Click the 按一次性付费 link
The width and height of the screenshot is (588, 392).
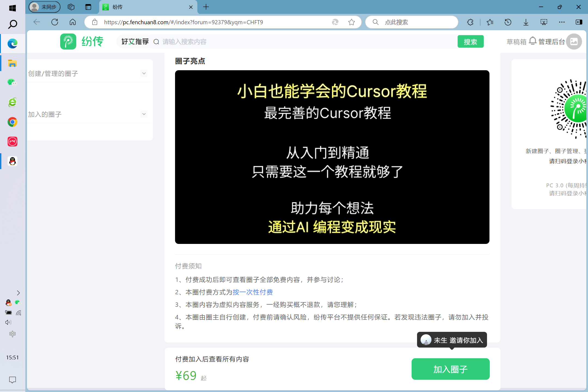[x=253, y=292]
